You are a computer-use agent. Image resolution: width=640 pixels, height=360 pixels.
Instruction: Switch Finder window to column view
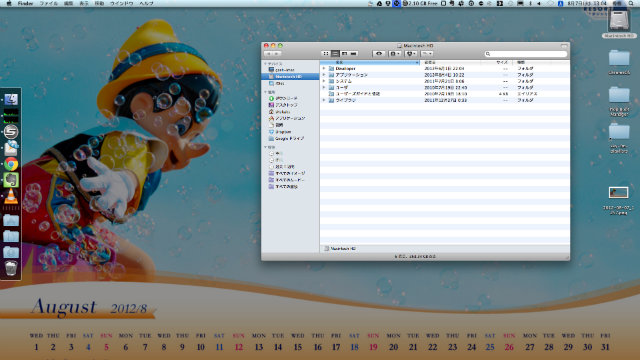[x=344, y=53]
